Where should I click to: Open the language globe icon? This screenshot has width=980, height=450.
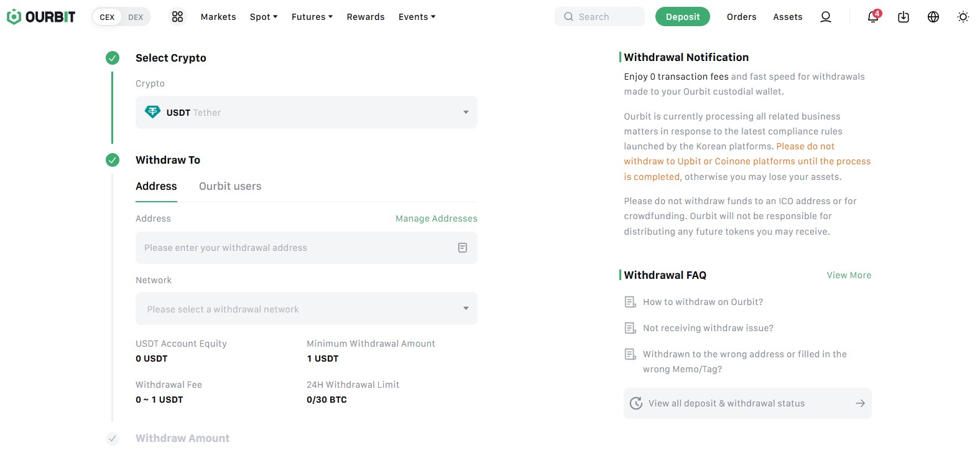[933, 17]
